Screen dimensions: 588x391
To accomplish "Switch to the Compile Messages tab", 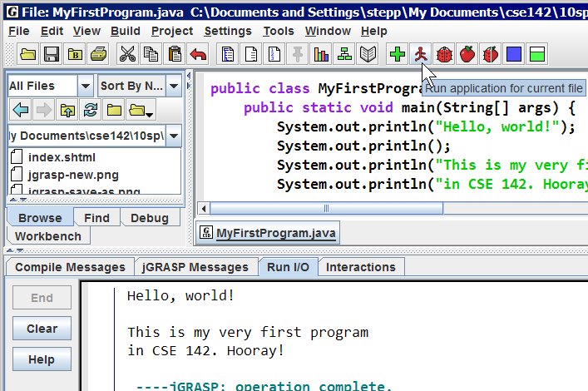I will coord(70,267).
